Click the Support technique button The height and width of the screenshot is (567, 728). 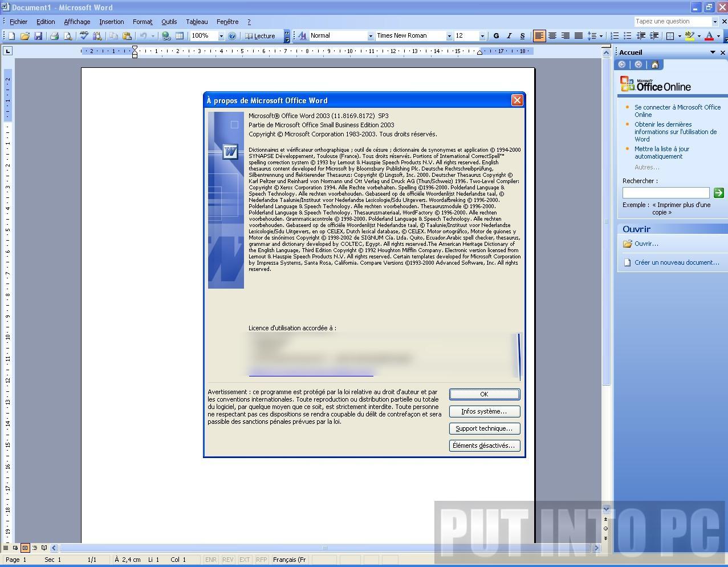click(485, 428)
